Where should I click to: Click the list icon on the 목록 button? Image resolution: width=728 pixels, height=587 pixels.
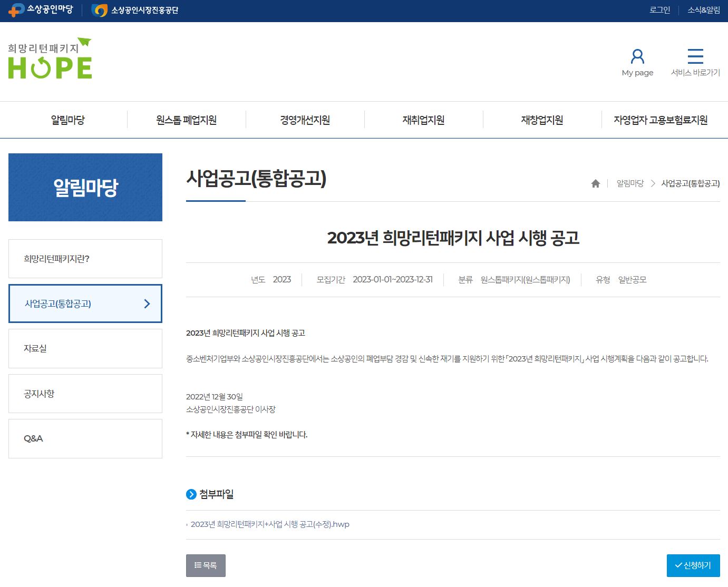click(x=199, y=565)
